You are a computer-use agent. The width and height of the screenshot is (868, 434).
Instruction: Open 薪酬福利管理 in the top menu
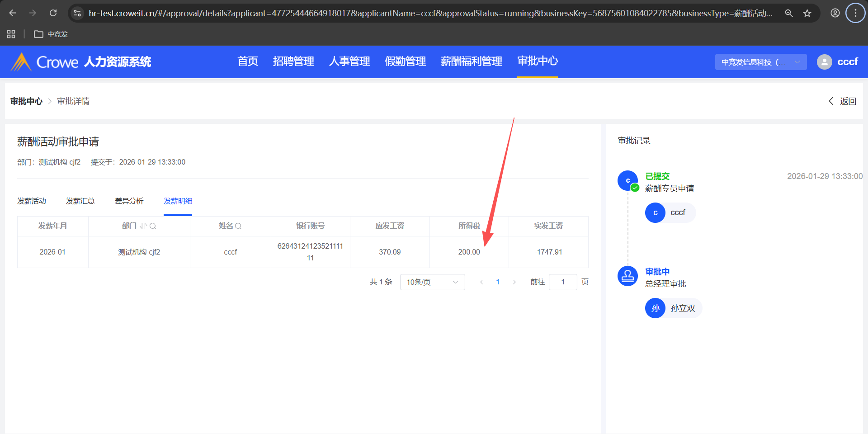471,61
